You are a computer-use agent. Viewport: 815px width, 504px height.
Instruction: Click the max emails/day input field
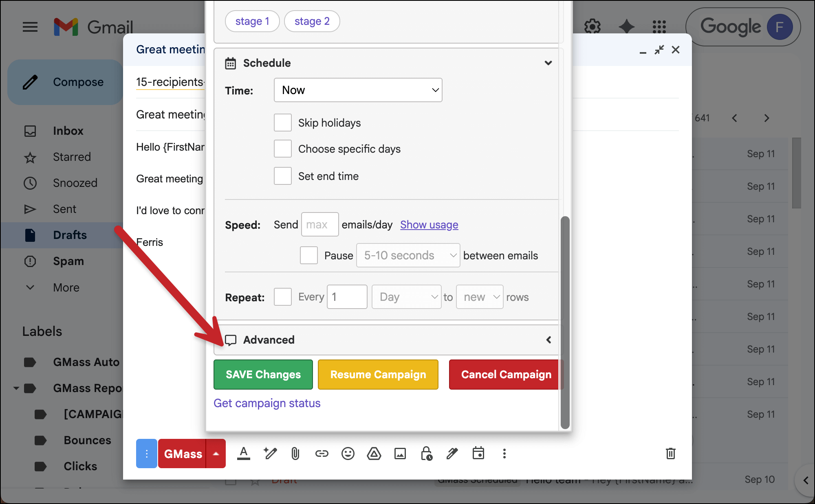click(x=319, y=224)
